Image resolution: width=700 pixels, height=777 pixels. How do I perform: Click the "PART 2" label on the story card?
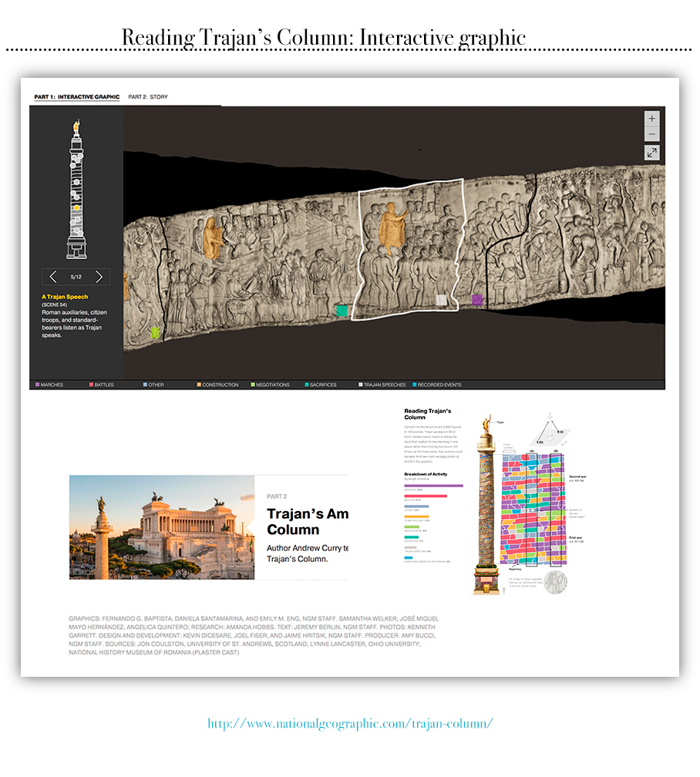pos(277,496)
